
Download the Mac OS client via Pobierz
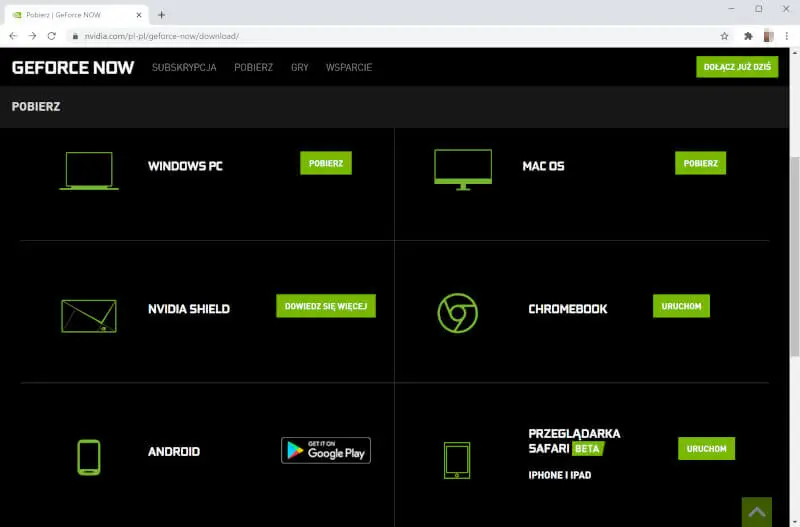coord(701,163)
